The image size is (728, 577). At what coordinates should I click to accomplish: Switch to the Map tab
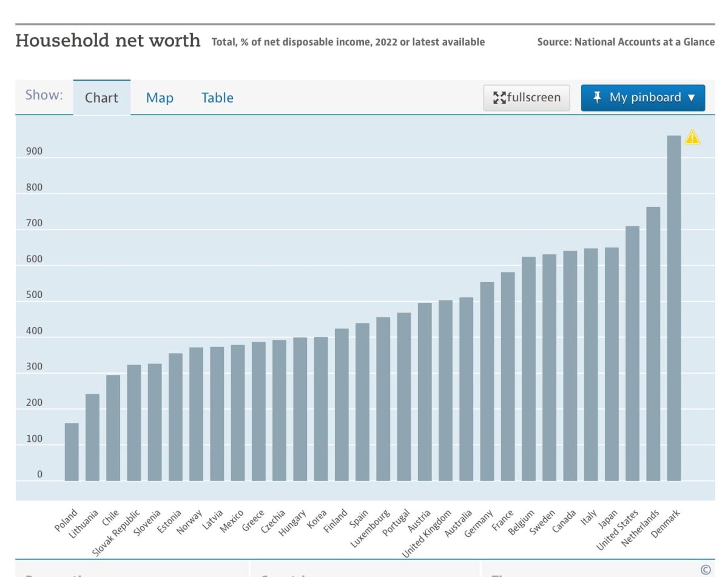pyautogui.click(x=160, y=98)
